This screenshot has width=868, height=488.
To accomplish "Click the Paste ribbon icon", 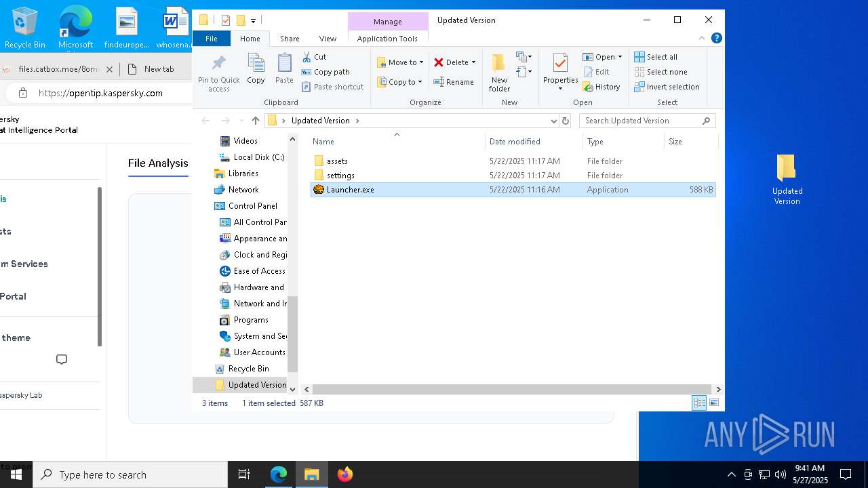I will coord(284,69).
